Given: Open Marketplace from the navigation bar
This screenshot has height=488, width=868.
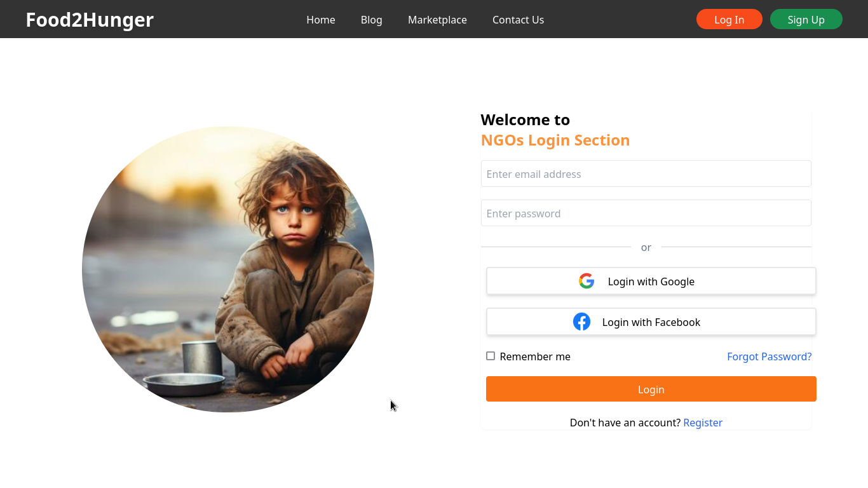Looking at the screenshot, I should (x=437, y=20).
